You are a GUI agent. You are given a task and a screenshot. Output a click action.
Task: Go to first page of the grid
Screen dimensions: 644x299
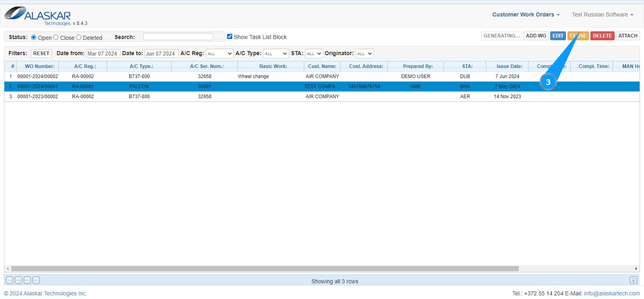10,280
